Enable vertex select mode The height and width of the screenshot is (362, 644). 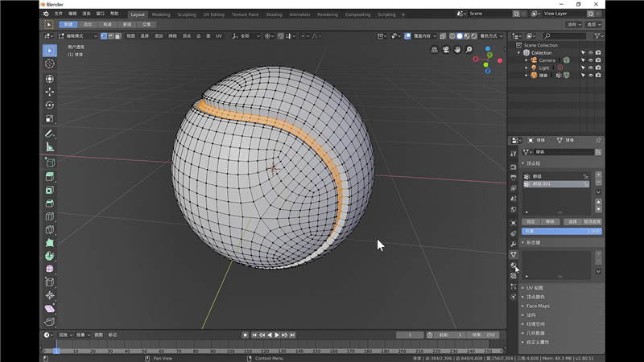pos(104,36)
